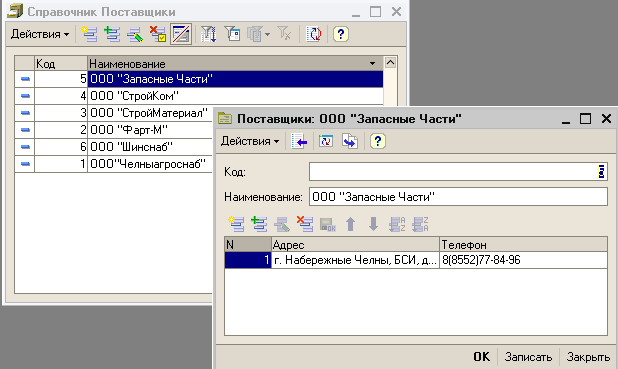Close Справочник Поставщики window
The image size is (618, 369).
[x=396, y=12]
